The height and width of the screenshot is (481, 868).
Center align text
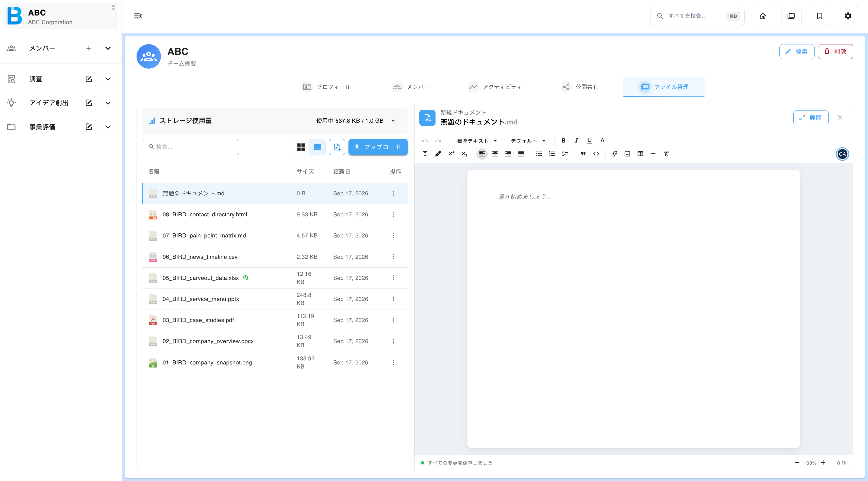[x=495, y=154]
